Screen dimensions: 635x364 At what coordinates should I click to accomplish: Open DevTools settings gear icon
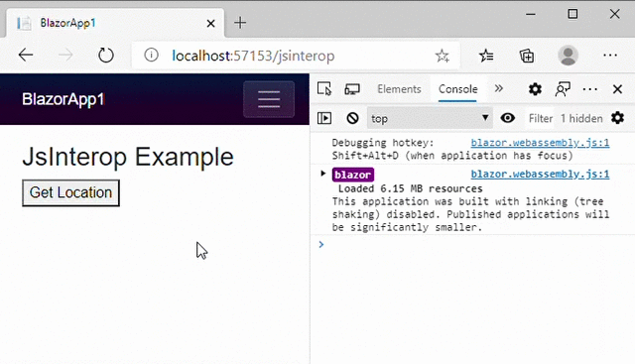coord(535,89)
